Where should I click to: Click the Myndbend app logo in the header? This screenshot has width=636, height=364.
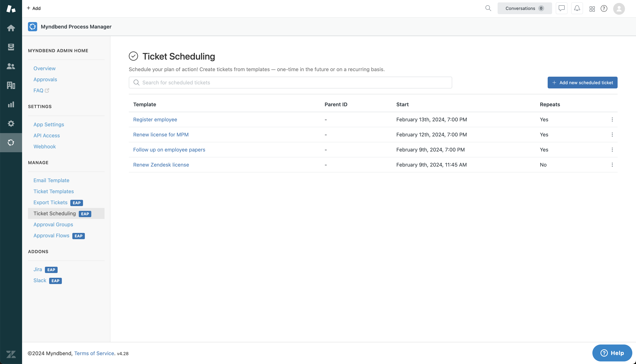click(33, 26)
